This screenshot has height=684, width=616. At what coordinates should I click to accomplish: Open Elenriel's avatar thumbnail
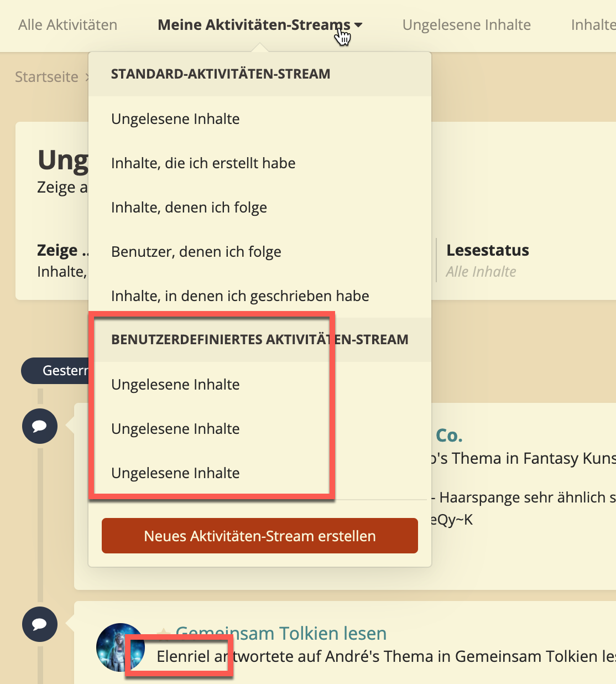pos(121,647)
